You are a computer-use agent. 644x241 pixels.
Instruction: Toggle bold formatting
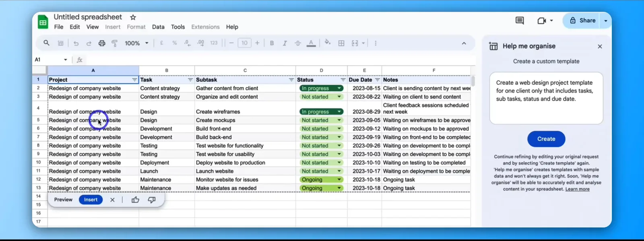272,43
